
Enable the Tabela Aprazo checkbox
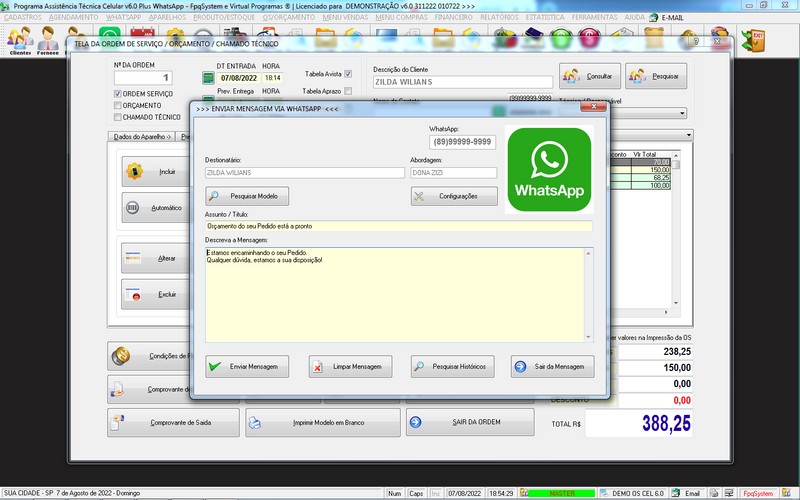pos(348,91)
